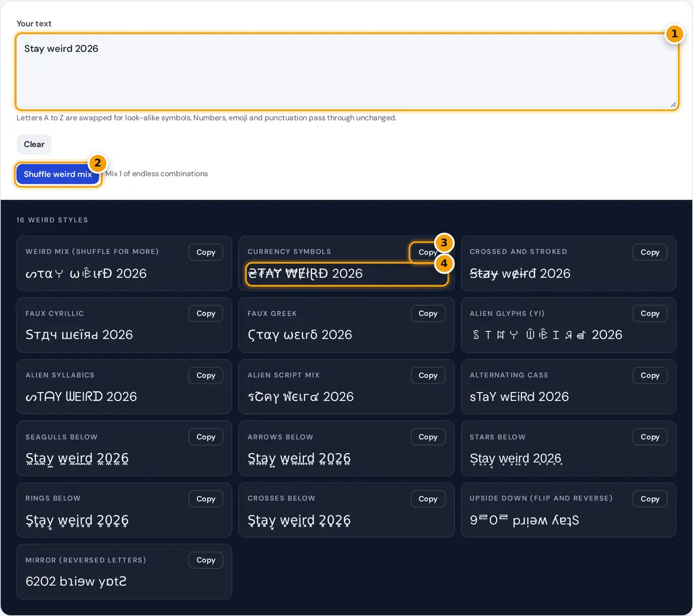
Task: Select the Rings Below text output
Action: click(77, 521)
